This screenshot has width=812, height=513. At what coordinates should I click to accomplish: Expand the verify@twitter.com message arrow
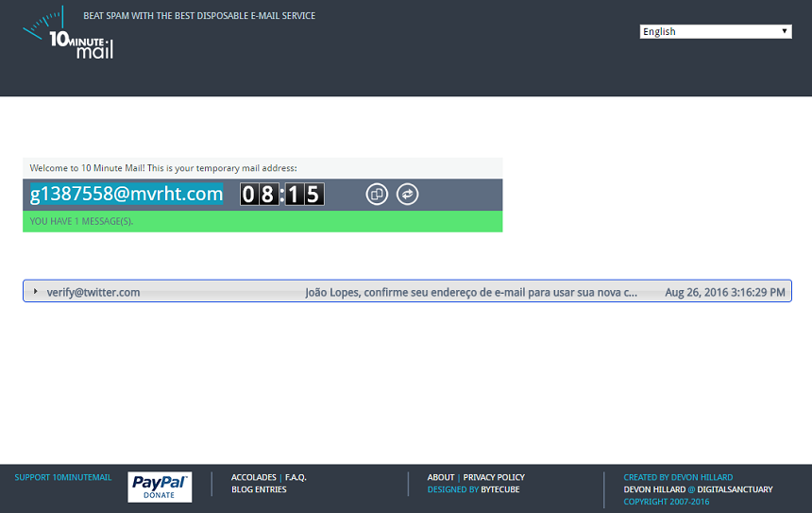pyautogui.click(x=35, y=292)
